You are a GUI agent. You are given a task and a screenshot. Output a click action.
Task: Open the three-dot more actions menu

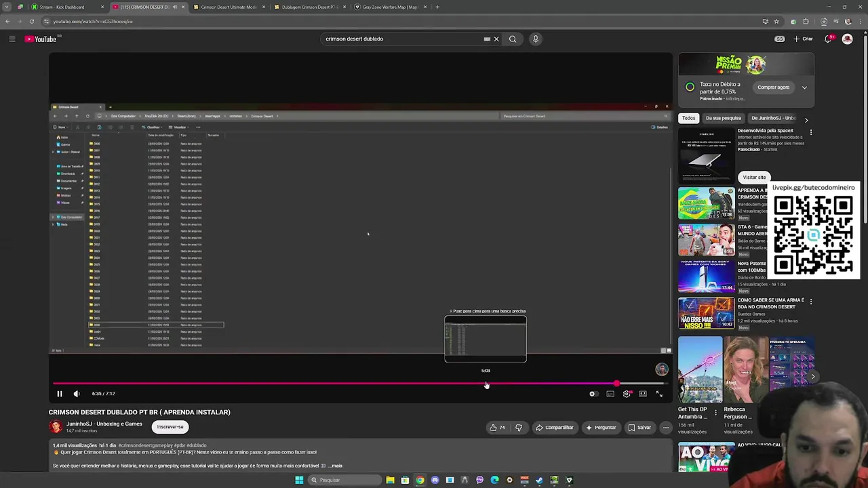point(666,428)
